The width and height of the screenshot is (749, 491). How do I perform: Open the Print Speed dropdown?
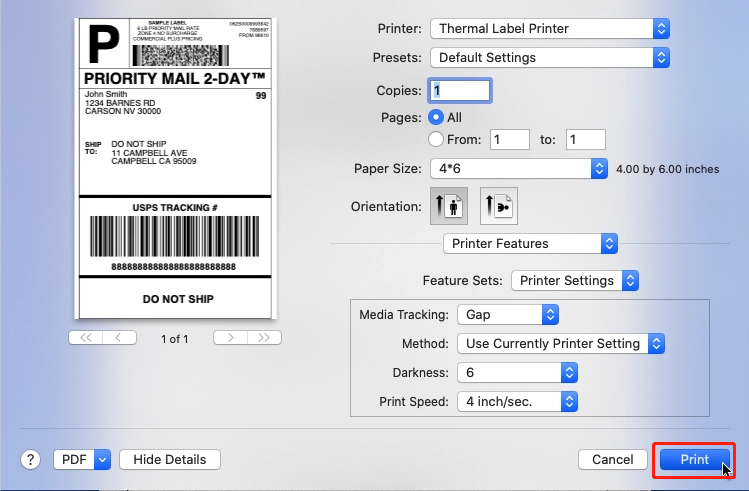pyautogui.click(x=517, y=402)
